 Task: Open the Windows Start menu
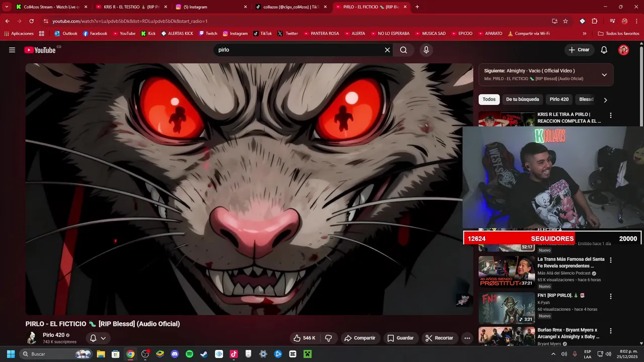[x=11, y=354]
